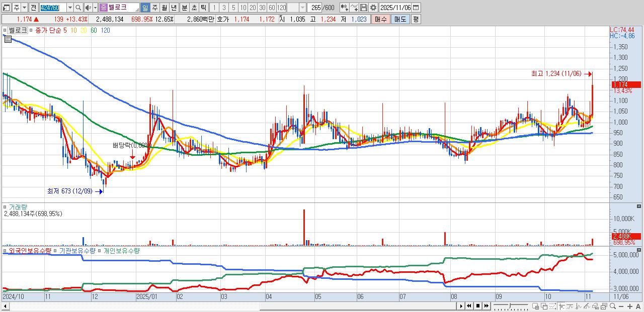Click the upper-left arrow axis icon in bottom toolbar
Screen dimensions: 644x312
click(561, 306)
